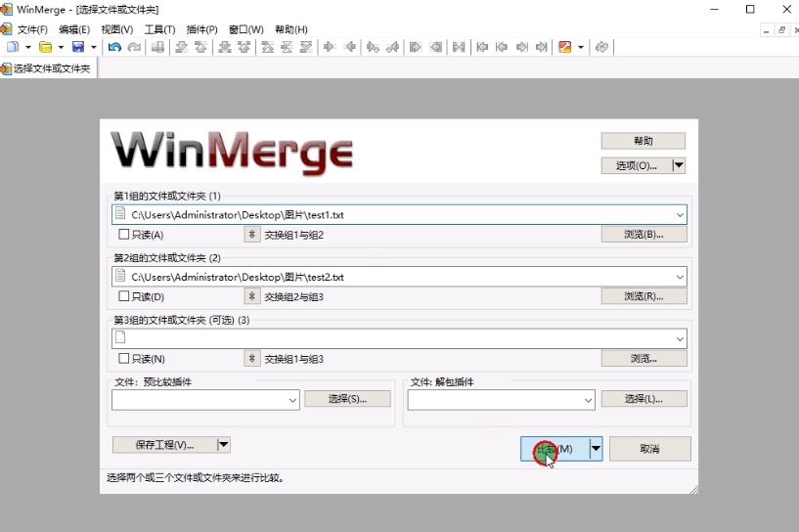Image resolution: width=799 pixels, height=532 pixels.
Task: Open the 文件(F) menu
Action: click(32, 29)
